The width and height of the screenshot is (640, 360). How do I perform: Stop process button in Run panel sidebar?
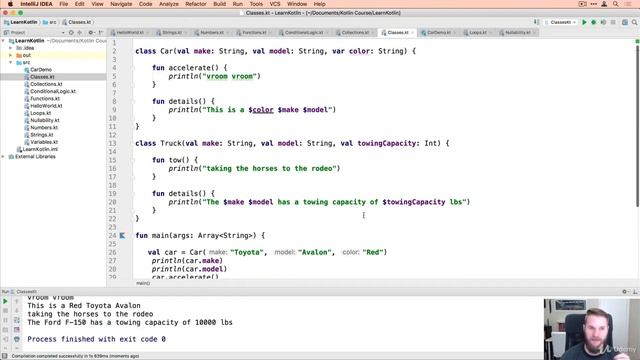(5, 311)
